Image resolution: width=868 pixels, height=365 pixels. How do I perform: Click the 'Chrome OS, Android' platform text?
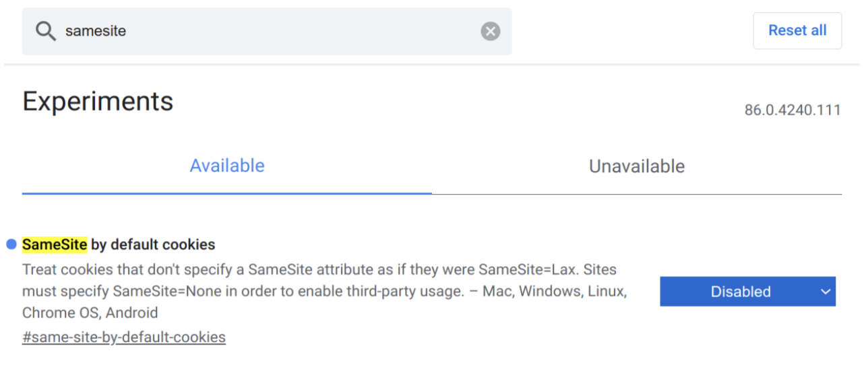coord(90,313)
